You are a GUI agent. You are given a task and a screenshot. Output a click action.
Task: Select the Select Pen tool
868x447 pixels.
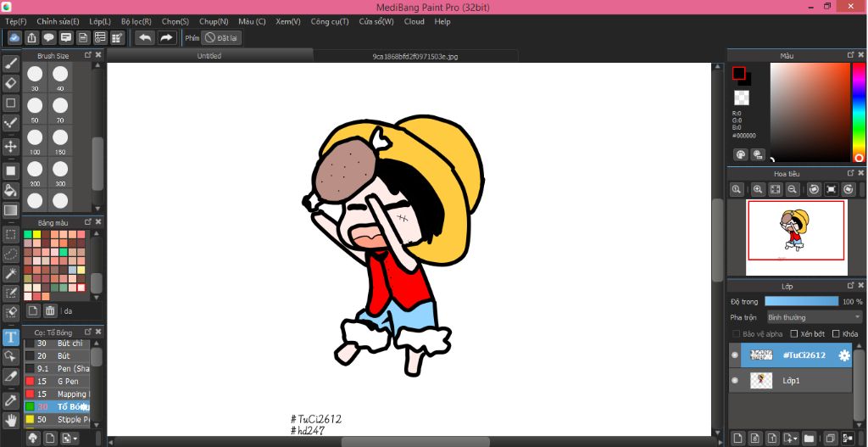pos(10,293)
